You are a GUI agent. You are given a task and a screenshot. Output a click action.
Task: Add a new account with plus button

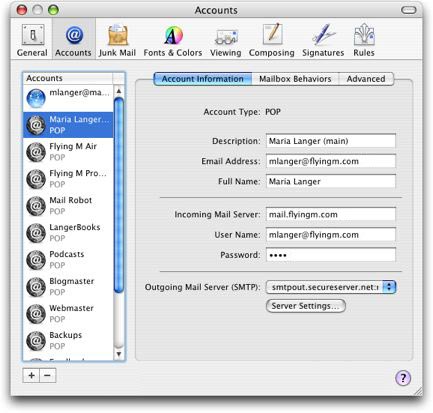tap(31, 376)
